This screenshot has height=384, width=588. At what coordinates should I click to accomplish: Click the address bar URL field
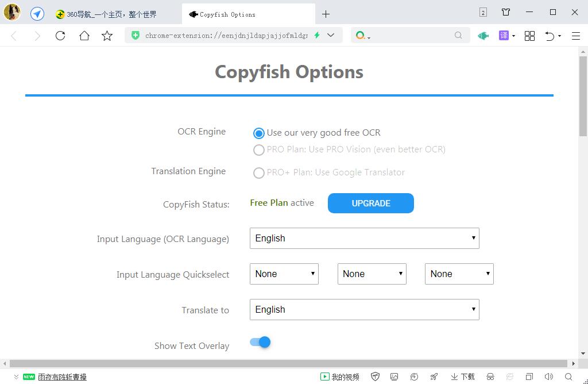pyautogui.click(x=226, y=36)
